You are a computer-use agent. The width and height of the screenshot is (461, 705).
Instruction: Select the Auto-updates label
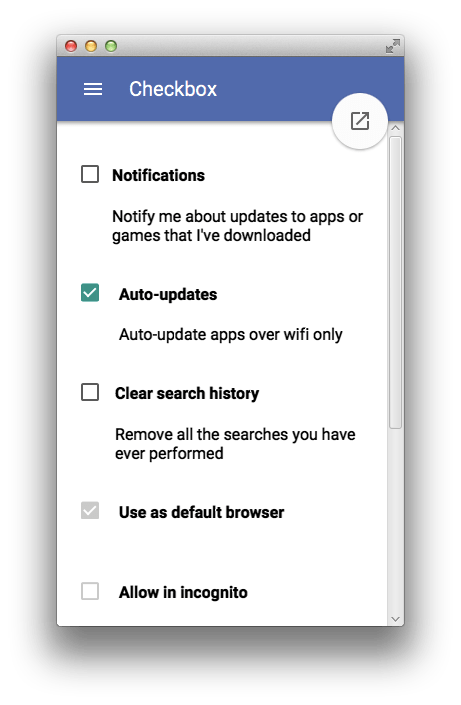tap(168, 294)
